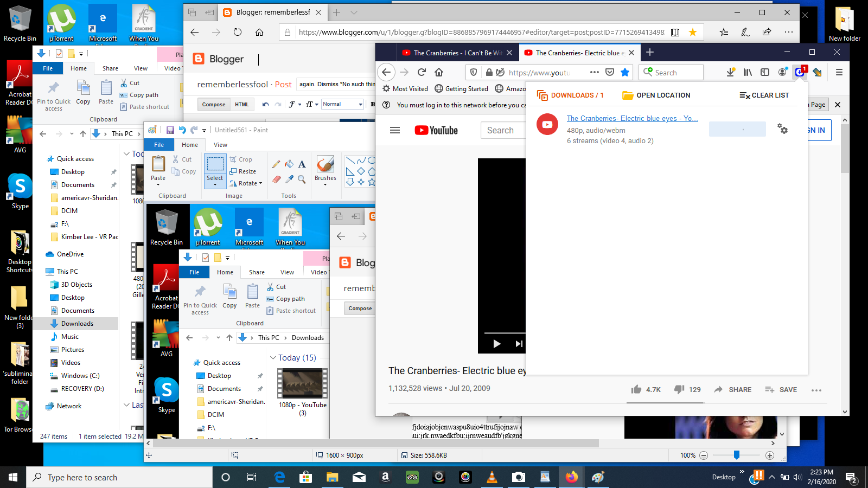Click Edge favorites star in address bar
Viewport: 868px width, 488px height.
tap(693, 32)
